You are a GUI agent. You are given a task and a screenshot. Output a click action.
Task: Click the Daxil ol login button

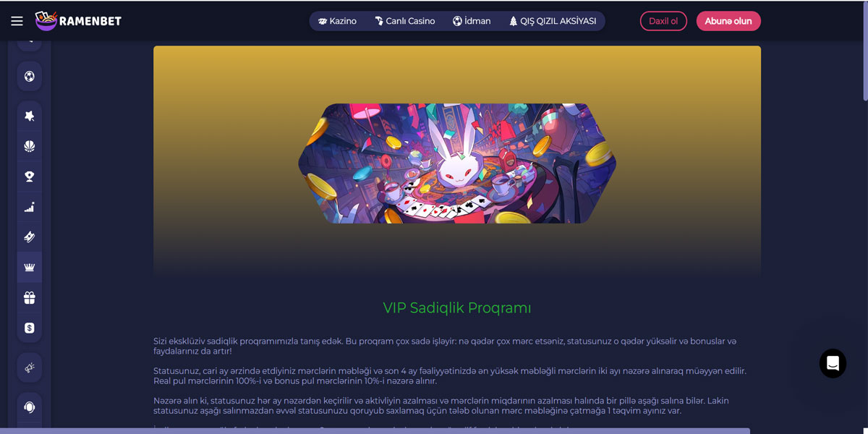pyautogui.click(x=663, y=21)
